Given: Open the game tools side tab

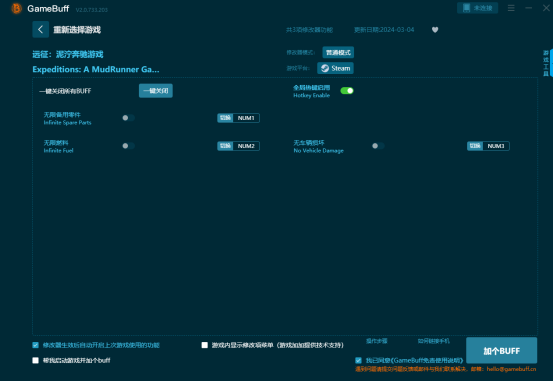Looking at the screenshot, I should (546, 63).
